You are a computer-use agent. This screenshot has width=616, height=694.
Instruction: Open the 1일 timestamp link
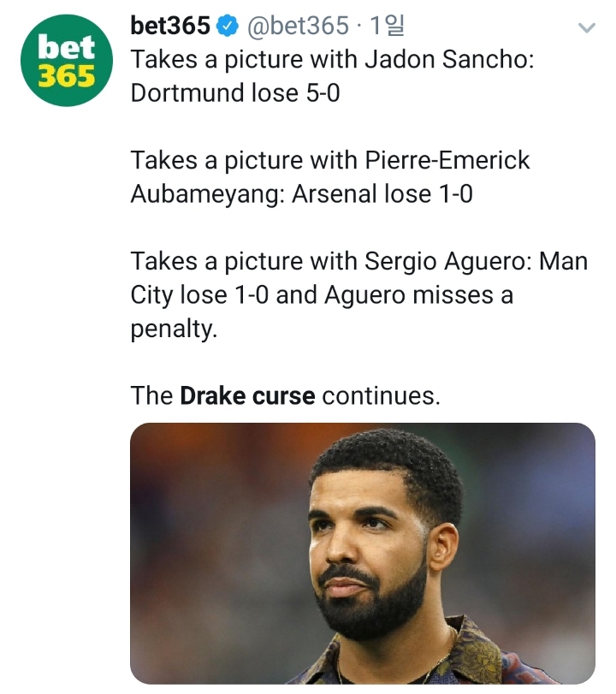[387, 25]
